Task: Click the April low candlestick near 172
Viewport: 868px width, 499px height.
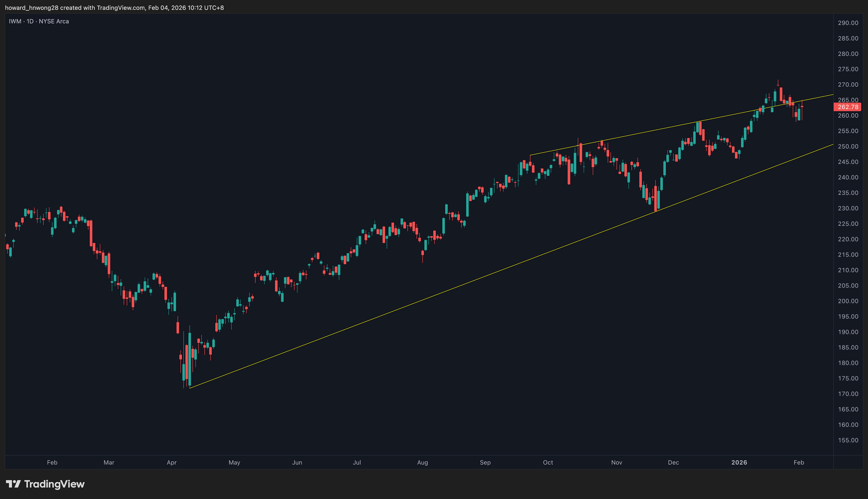Action: coord(190,356)
